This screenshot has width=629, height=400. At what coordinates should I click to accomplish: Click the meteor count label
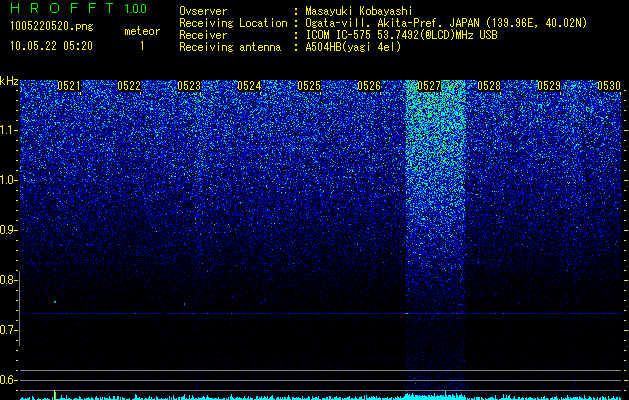142,31
